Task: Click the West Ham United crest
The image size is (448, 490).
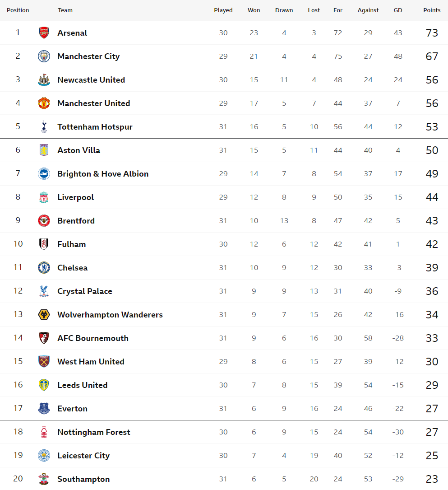Action: pyautogui.click(x=44, y=362)
